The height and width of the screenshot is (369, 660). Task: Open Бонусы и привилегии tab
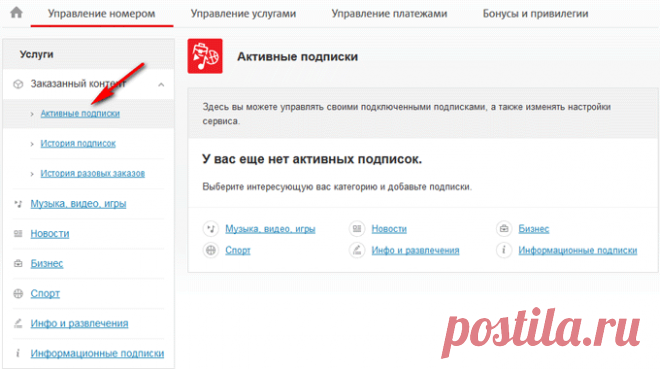(535, 13)
